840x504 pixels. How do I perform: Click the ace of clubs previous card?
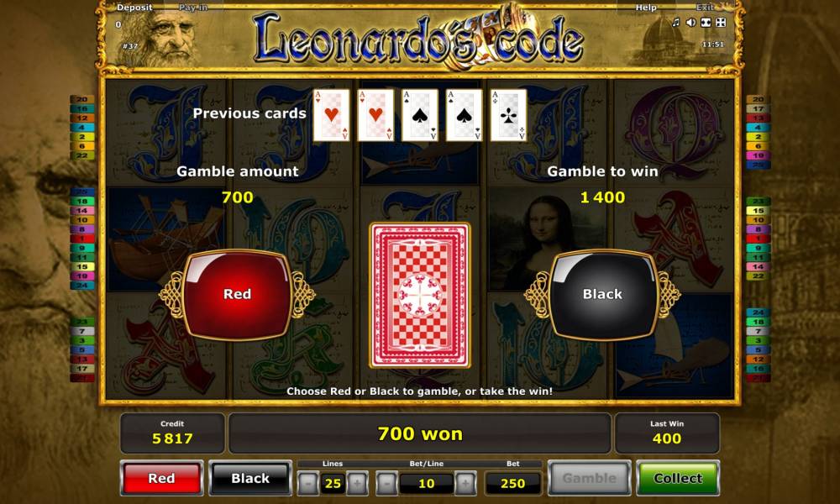pyautogui.click(x=508, y=115)
